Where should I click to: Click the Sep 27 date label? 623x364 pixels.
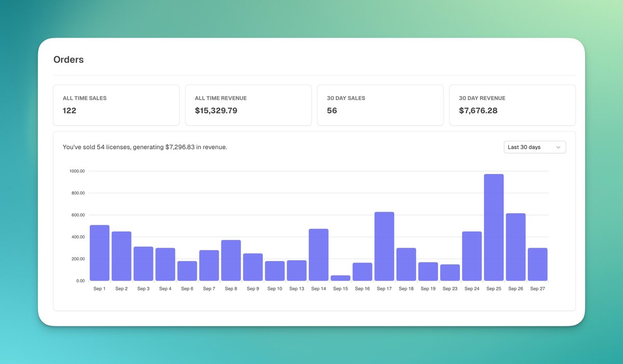[x=538, y=289]
